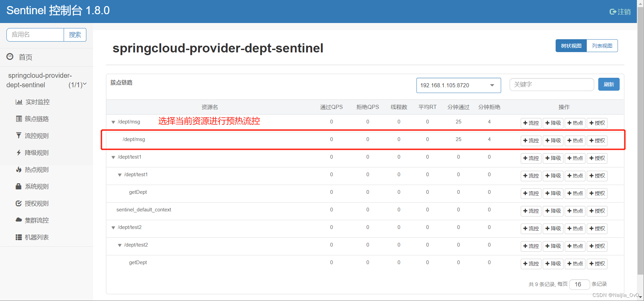Focus the 关键字 keyword field
The height and width of the screenshot is (301, 644).
(x=552, y=84)
